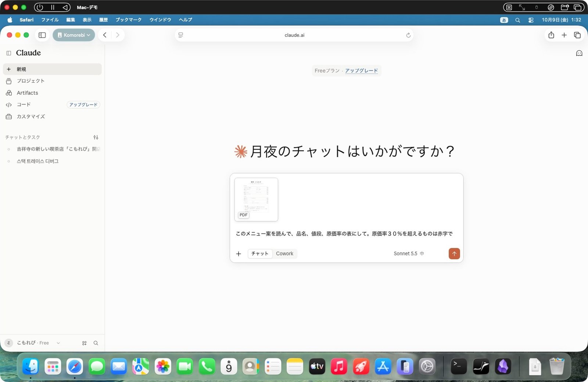Viewport: 588px width, 382px height.
Task: Add attachment with the plus button
Action: pyautogui.click(x=239, y=254)
